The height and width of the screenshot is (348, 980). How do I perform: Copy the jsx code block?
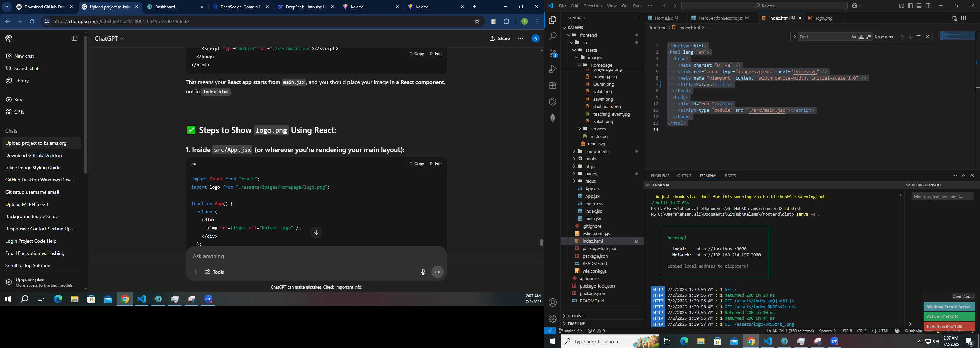click(x=416, y=164)
